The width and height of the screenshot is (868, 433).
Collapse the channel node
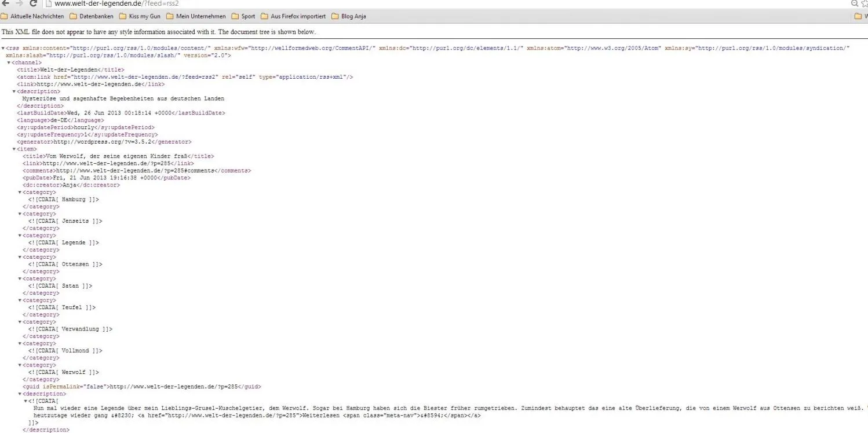9,63
